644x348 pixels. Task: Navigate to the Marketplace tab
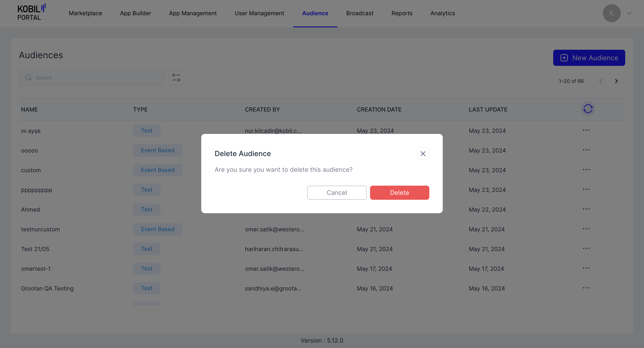85,13
